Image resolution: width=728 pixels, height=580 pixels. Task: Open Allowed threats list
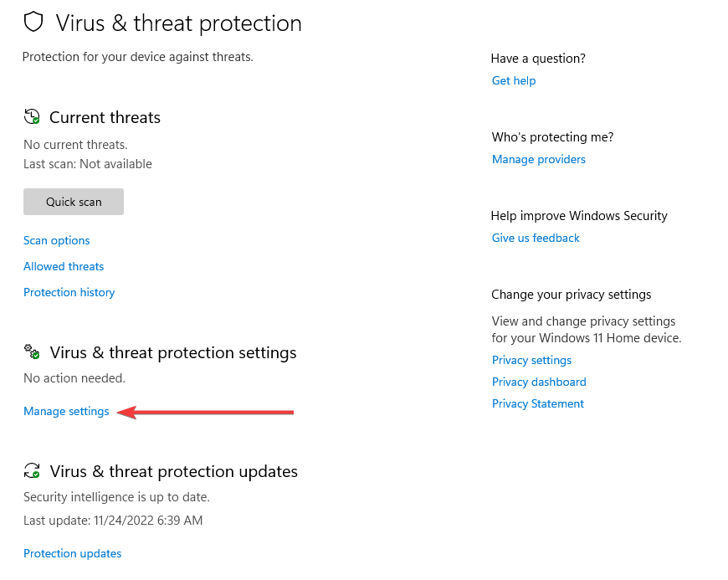click(x=64, y=266)
